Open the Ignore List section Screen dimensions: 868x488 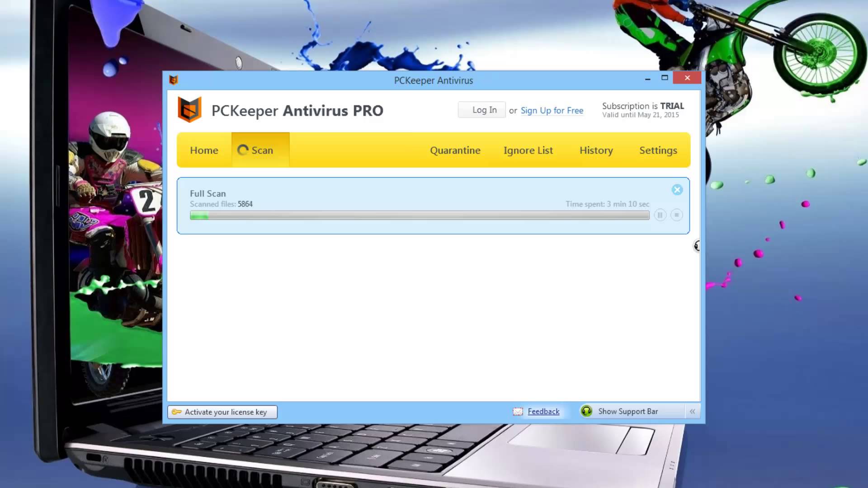(528, 150)
